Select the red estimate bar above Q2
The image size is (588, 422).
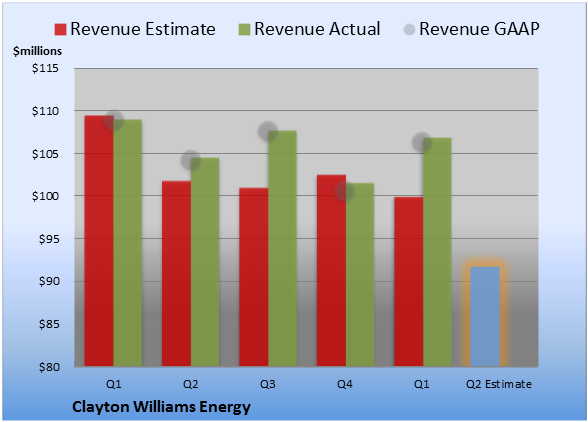176,273
